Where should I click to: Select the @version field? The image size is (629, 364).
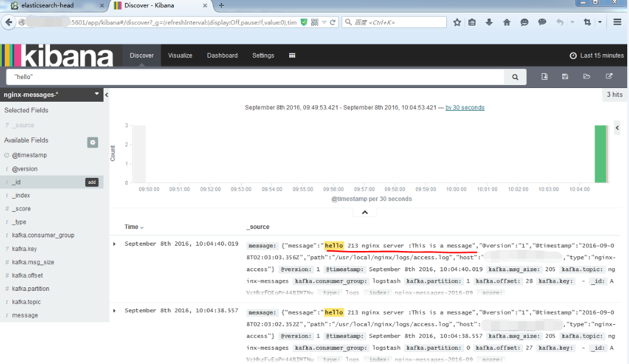pyautogui.click(x=24, y=169)
